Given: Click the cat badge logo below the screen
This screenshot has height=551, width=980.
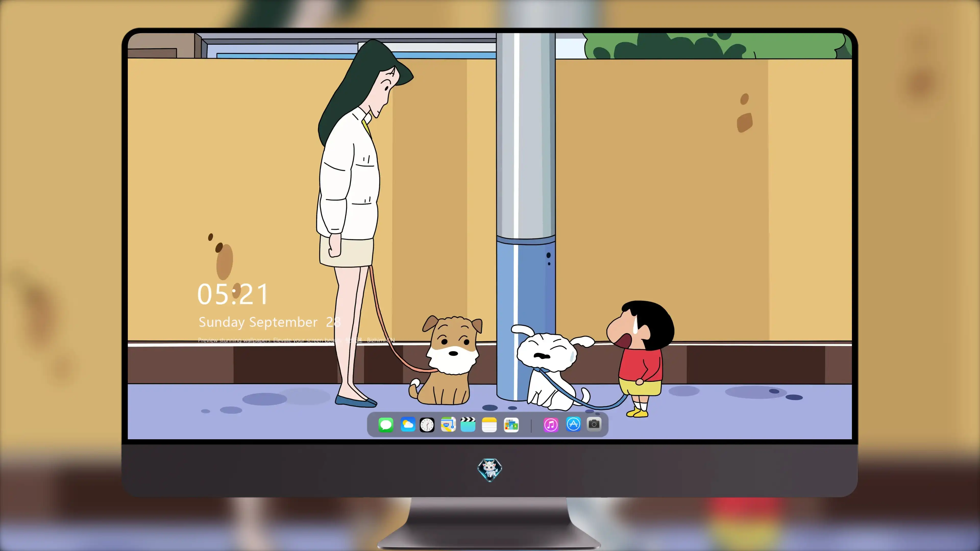Looking at the screenshot, I should (x=490, y=470).
